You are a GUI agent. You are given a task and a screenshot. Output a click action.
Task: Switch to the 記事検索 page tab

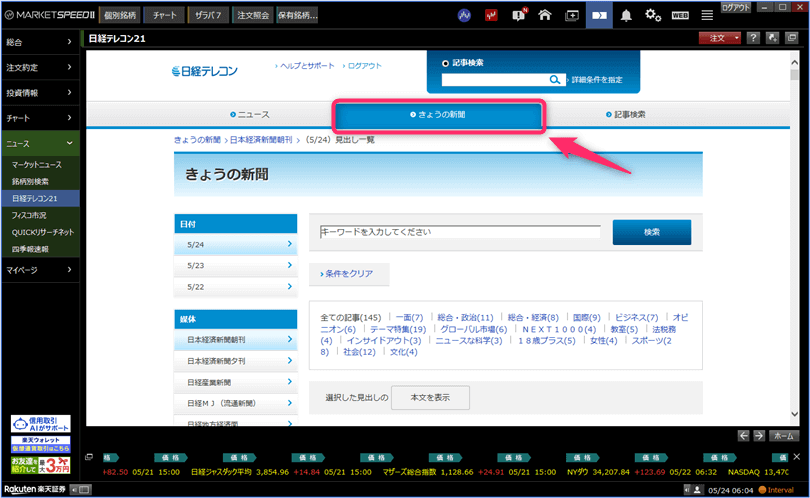click(626, 115)
